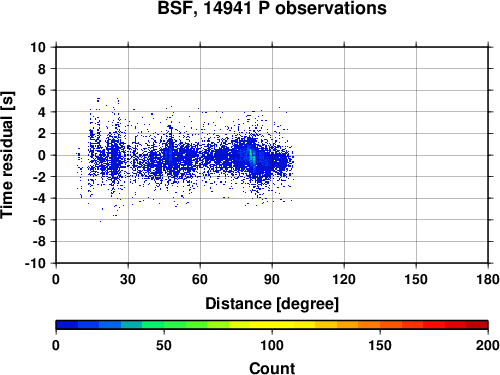Click the distance axis tick label '150'
Image resolution: width=500 pixels, height=375 pixels.
click(x=416, y=279)
